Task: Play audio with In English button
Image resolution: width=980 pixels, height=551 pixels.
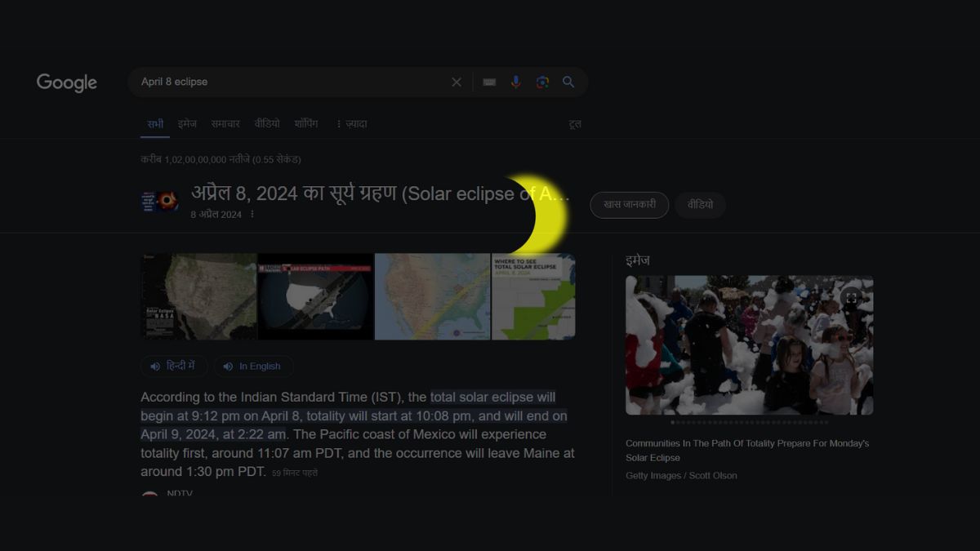Action: point(253,367)
